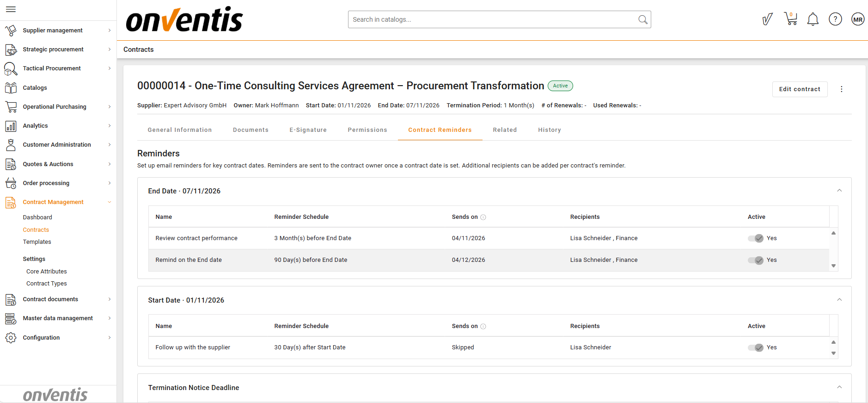Toggle Active for Follow up with the supplier
The image size is (868, 403).
coord(756,347)
